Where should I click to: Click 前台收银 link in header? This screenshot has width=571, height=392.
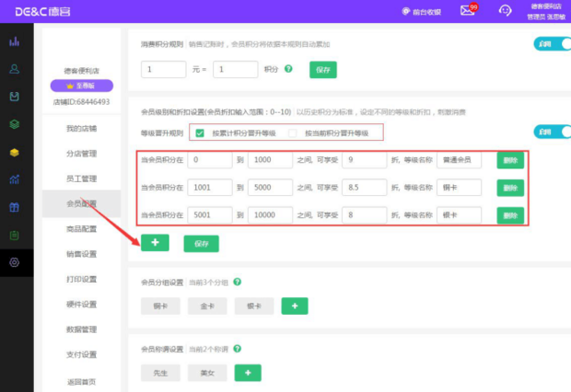(x=422, y=12)
